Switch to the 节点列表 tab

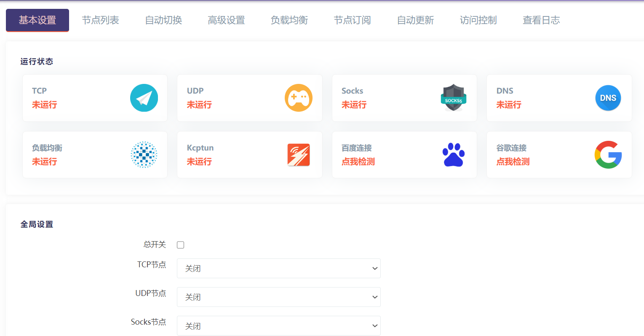[x=100, y=20]
